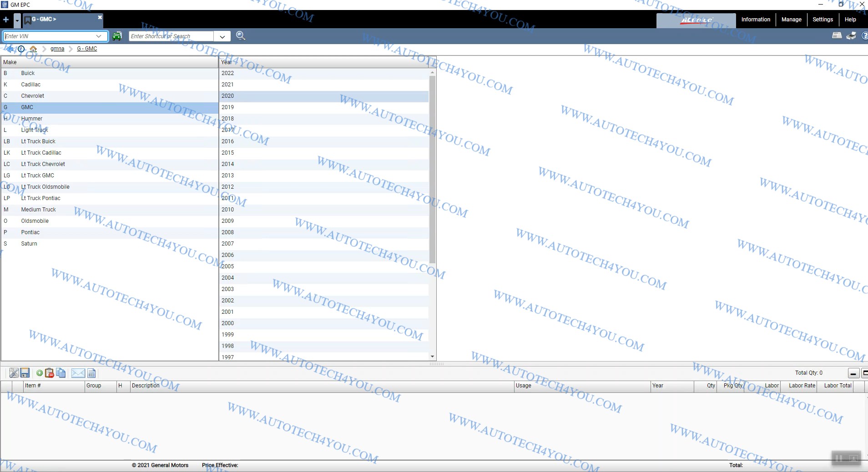Open the Information menu
868x472 pixels.
click(x=756, y=20)
